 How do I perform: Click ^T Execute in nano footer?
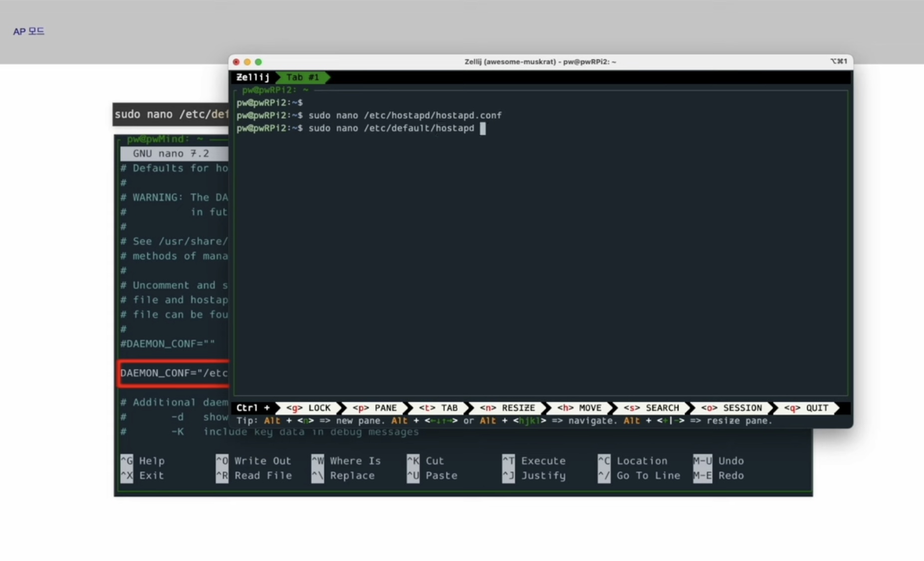click(534, 461)
